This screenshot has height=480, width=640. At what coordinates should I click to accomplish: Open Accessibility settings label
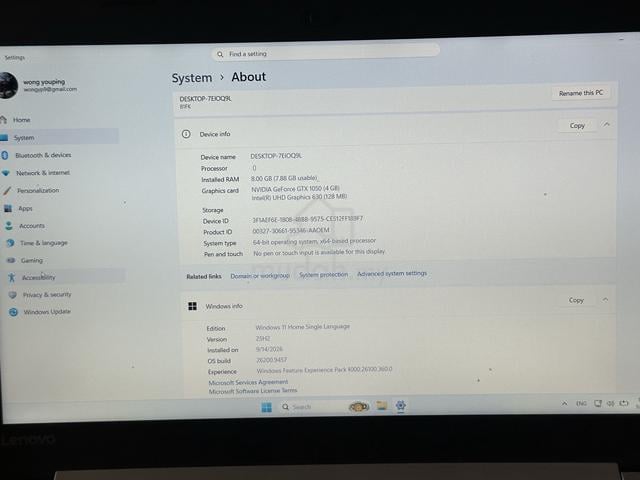39,278
